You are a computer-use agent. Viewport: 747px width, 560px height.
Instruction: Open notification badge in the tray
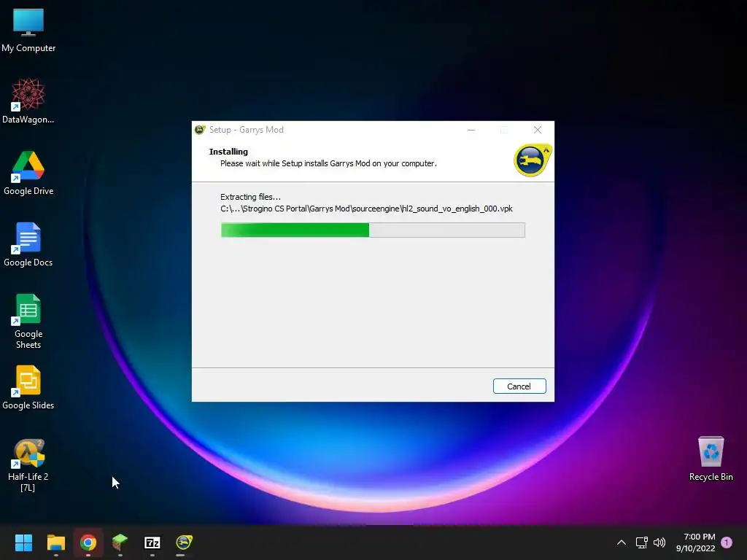coord(727,542)
